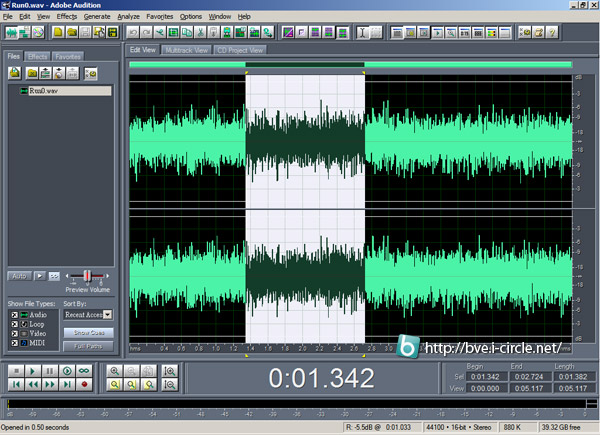Click the Show Cues button

(91, 331)
